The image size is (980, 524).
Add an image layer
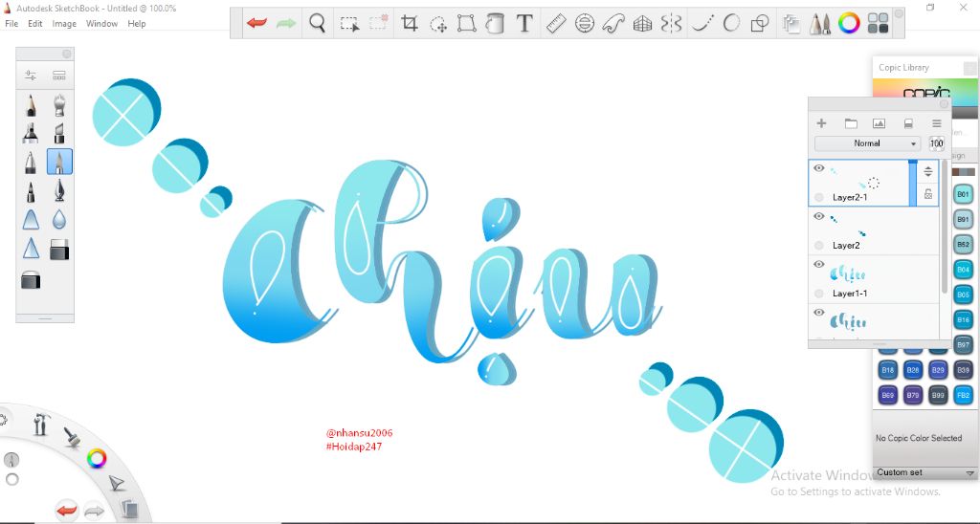point(879,123)
